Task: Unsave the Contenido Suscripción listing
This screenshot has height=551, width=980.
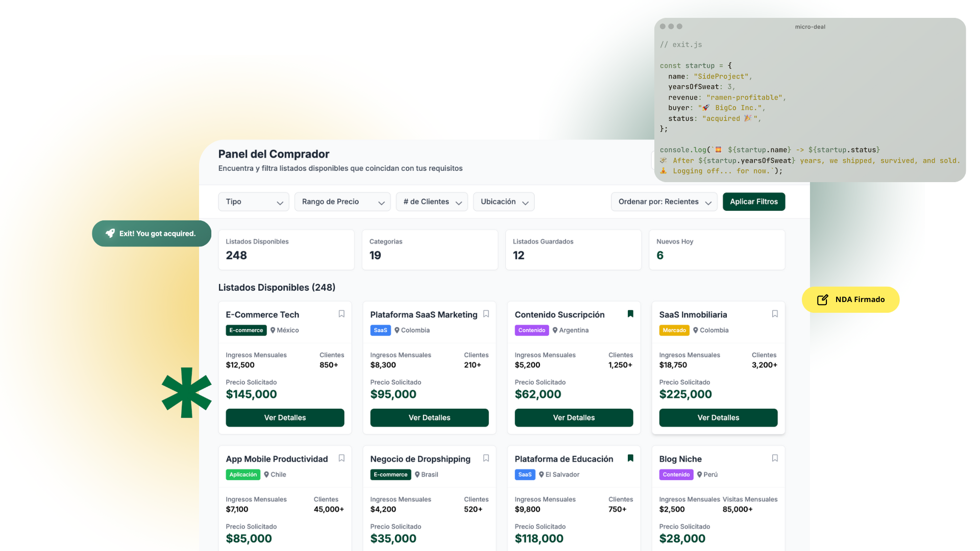Action: (630, 314)
